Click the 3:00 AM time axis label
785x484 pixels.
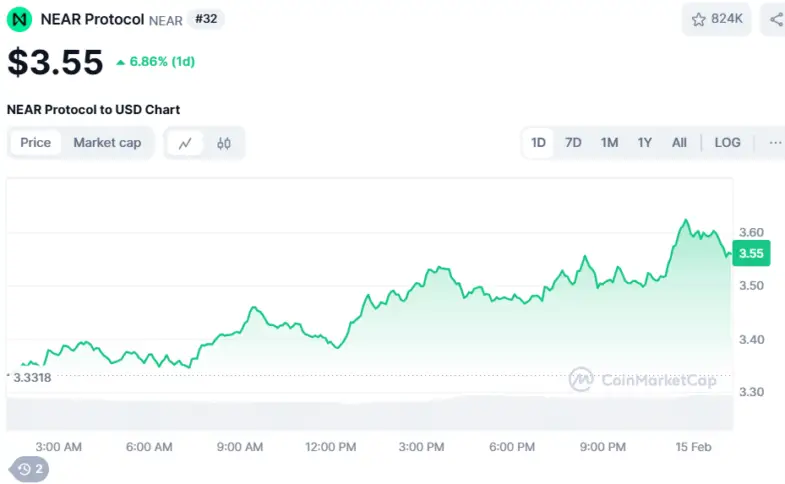[x=59, y=447]
